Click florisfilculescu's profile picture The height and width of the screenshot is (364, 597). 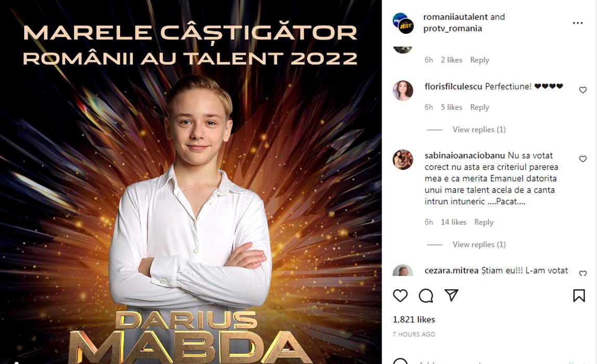pos(403,90)
